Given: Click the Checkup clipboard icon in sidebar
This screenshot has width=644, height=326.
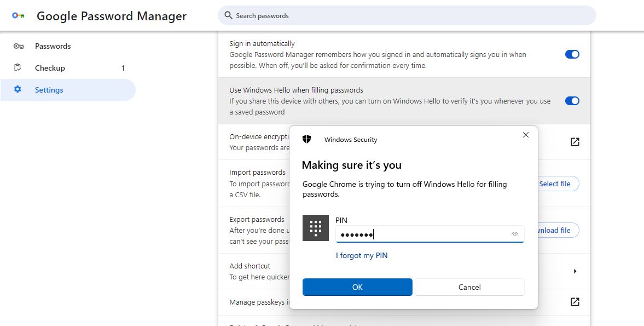Looking at the screenshot, I should pos(18,68).
